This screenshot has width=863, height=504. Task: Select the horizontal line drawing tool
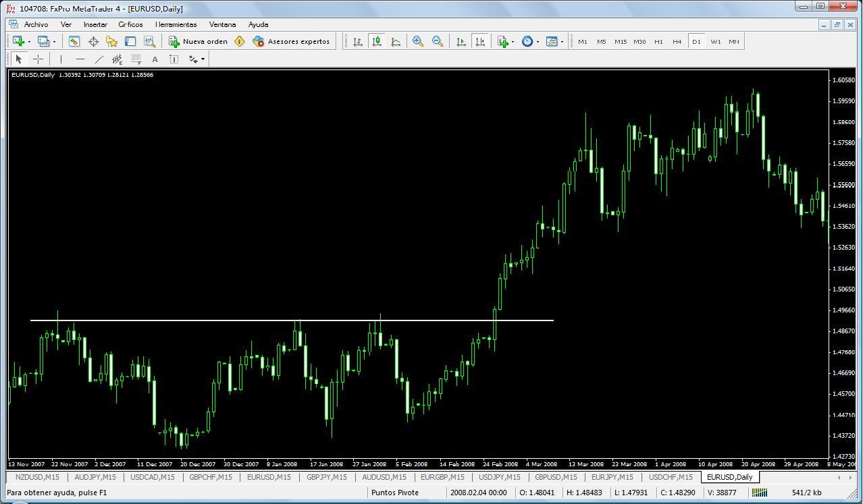tap(80, 59)
